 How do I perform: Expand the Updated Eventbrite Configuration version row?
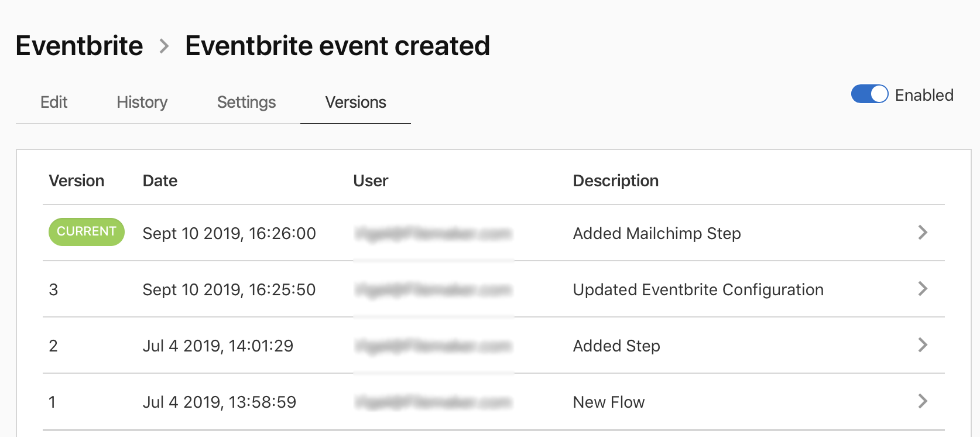point(923,289)
